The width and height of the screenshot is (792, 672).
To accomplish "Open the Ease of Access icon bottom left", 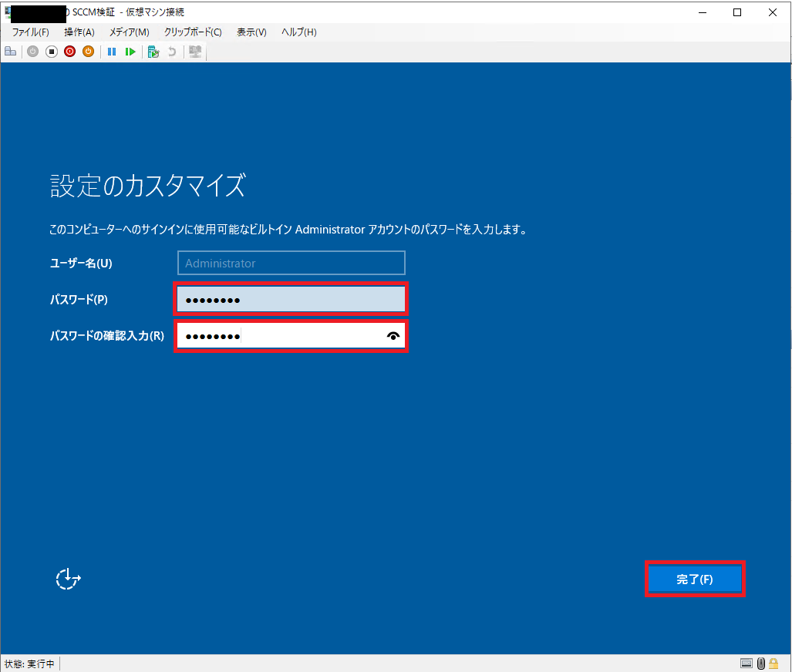I will click(68, 579).
